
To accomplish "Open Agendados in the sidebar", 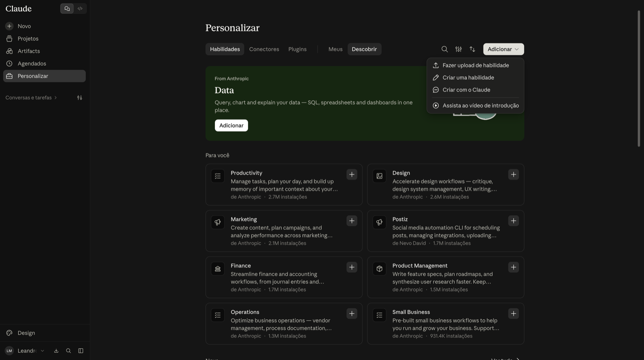I will pyautogui.click(x=44, y=64).
